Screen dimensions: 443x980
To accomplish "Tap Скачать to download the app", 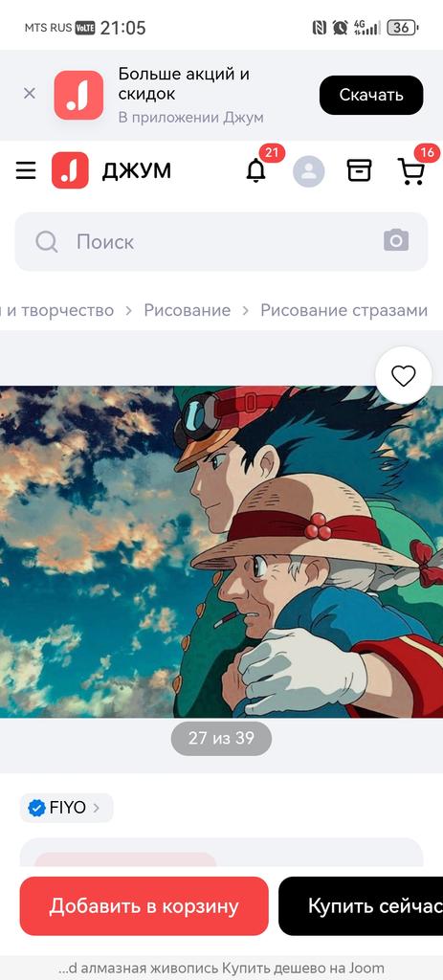I will click(371, 95).
